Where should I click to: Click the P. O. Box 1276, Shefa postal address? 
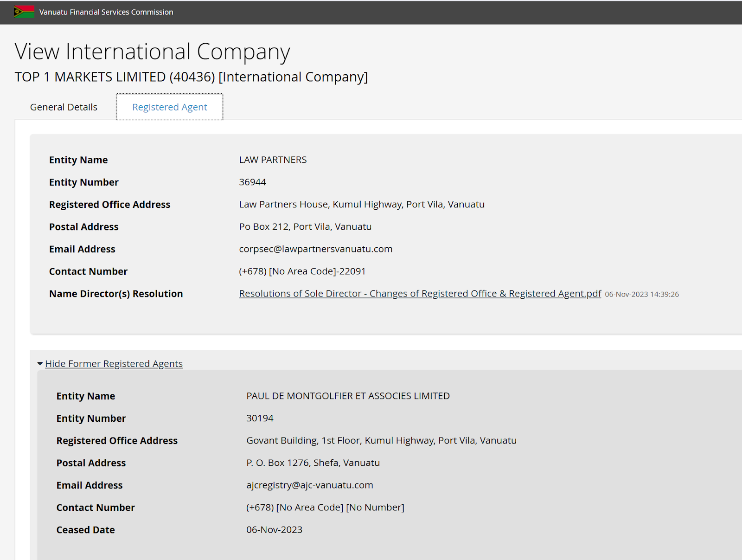click(313, 463)
